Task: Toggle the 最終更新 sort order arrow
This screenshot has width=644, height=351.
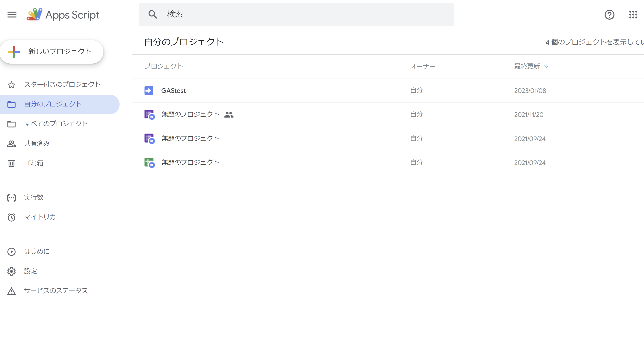Action: pyautogui.click(x=546, y=66)
